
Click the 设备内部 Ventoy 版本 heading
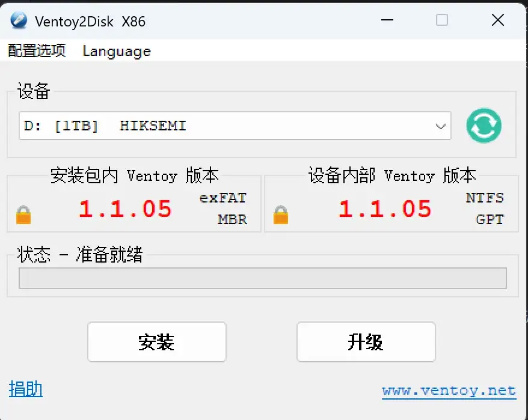(392, 175)
